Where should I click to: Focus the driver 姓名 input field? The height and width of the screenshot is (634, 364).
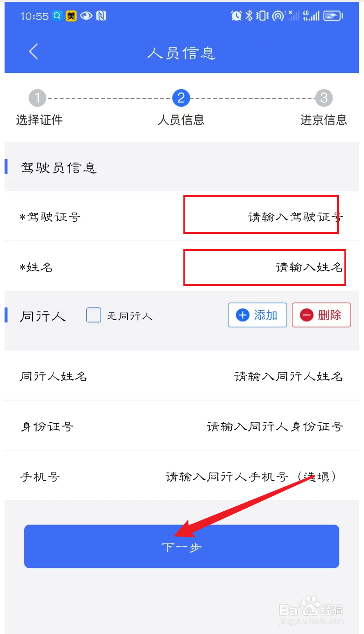[265, 267]
